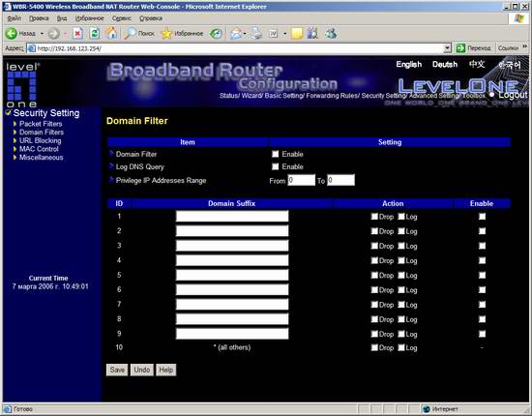Tick Enable checkbox for rule ID 3

click(482, 246)
